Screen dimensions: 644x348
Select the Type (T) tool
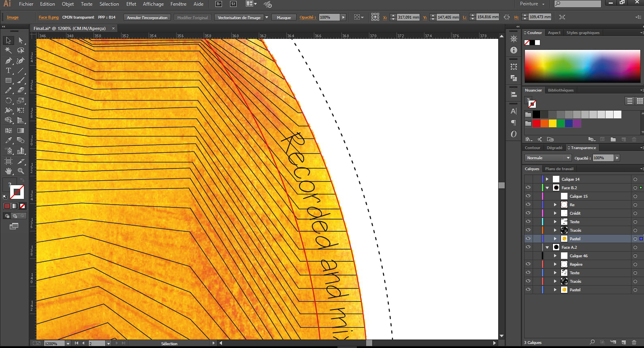[x=9, y=70]
